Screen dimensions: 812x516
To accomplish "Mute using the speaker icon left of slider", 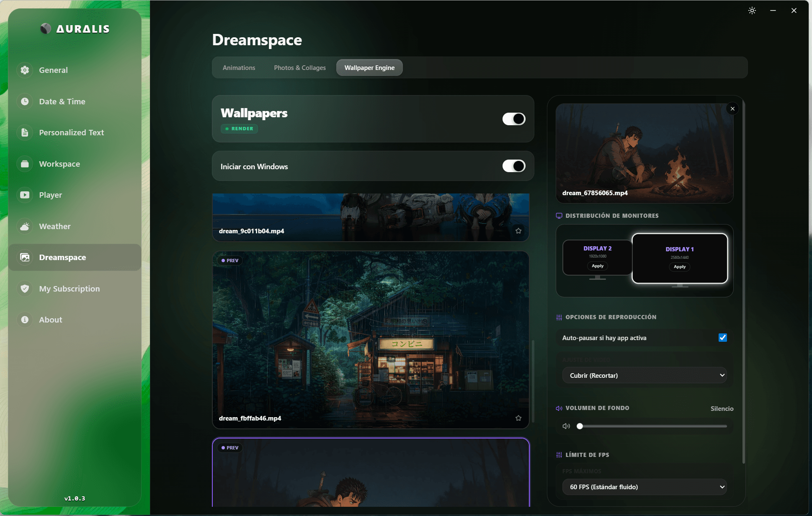I will tap(566, 426).
